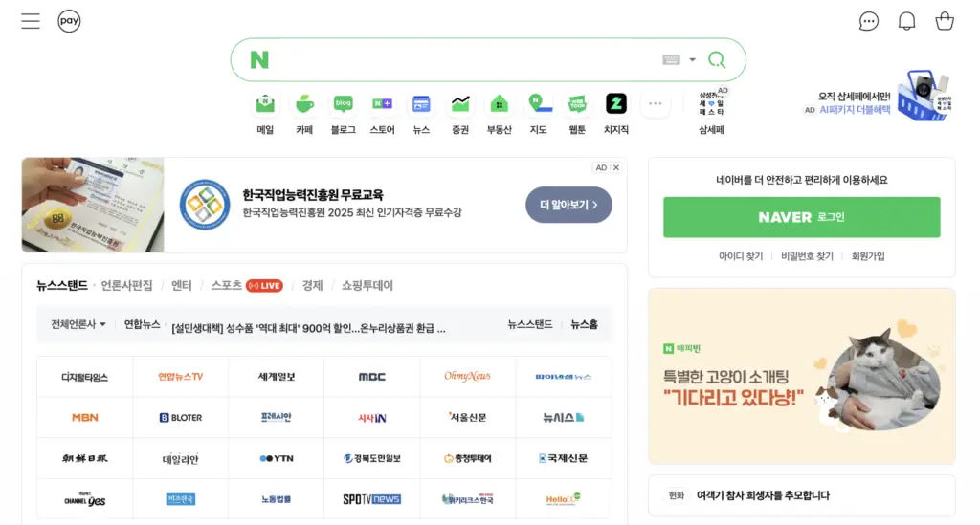This screenshot has height=525, width=980.
Task: Open the 증권 shortcut
Action: pos(460,114)
